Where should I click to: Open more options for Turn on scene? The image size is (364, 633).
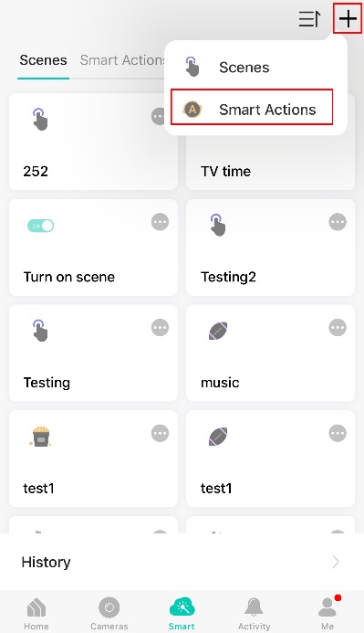click(160, 222)
